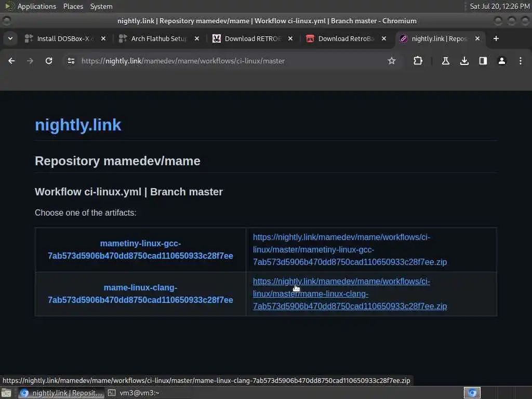Open a new tab
This screenshot has height=399, width=532.
point(496,38)
